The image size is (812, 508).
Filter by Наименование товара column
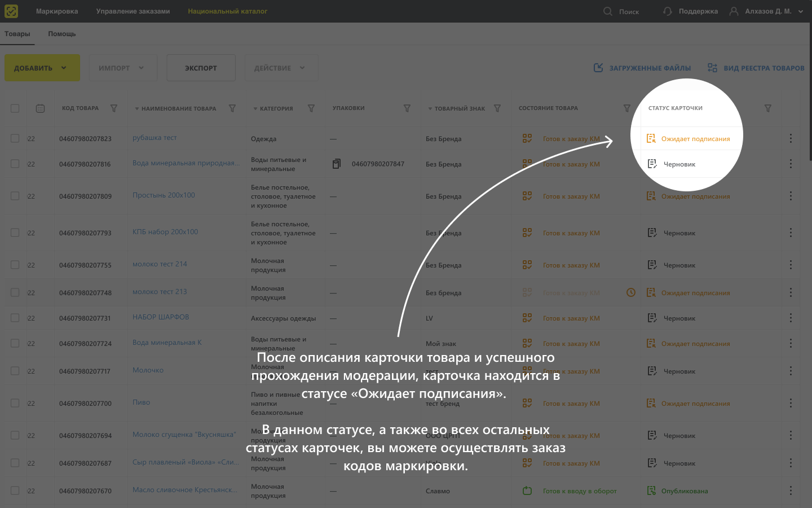[232, 108]
